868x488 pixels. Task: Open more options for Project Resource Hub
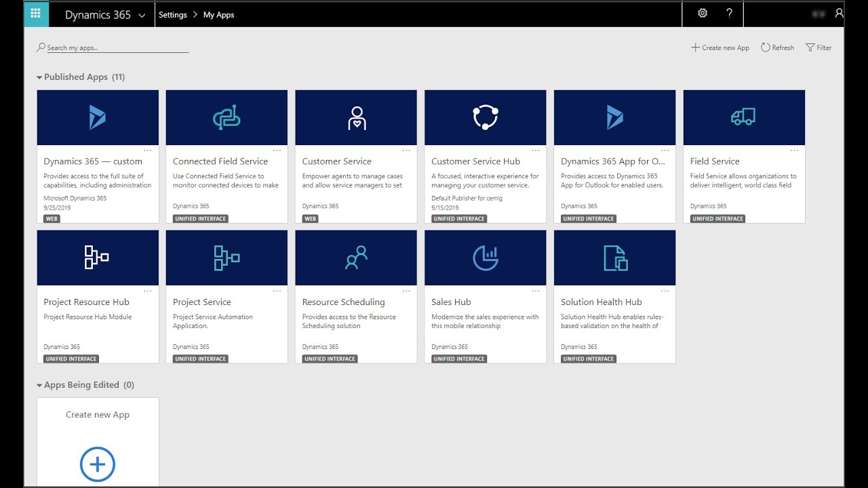click(x=148, y=291)
